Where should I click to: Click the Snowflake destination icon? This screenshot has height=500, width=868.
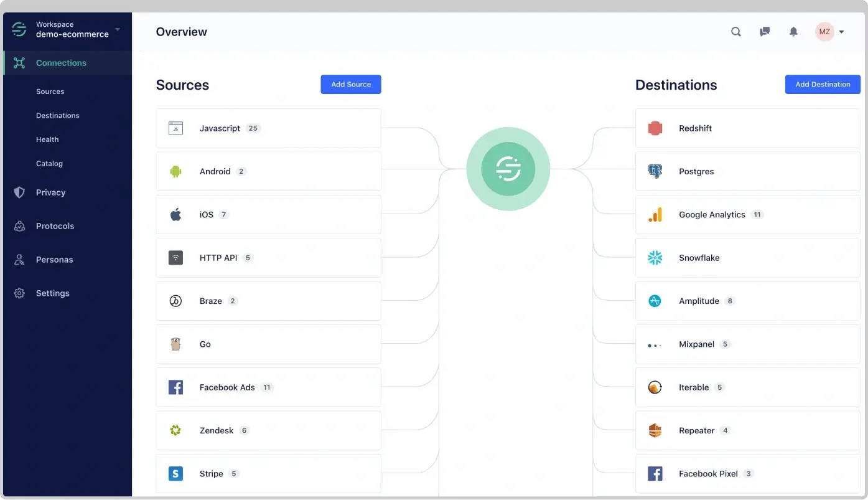click(655, 258)
